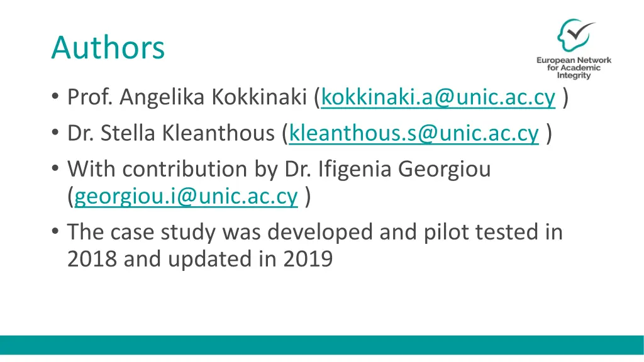Open the kokkinaki.a@unic.ac.cy email link
Viewport: 644px width, 362px height.
(x=438, y=98)
